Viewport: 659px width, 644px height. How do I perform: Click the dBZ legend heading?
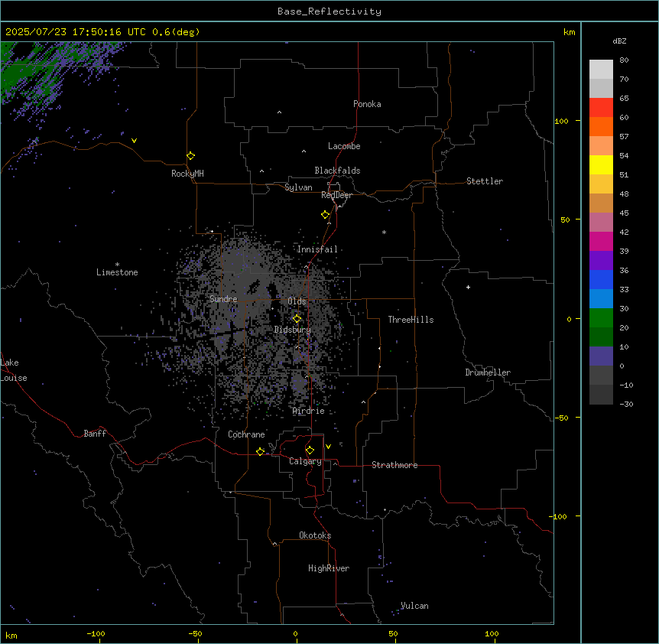coord(619,41)
